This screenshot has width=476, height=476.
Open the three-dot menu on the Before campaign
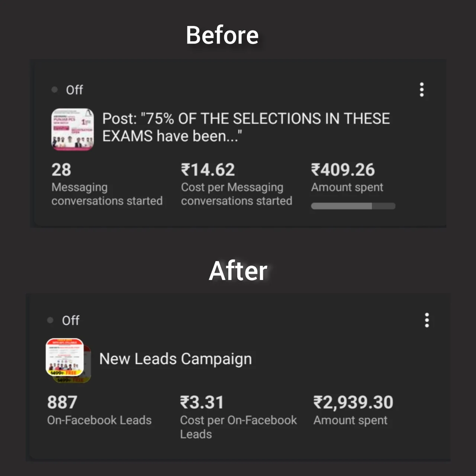pyautogui.click(x=421, y=90)
